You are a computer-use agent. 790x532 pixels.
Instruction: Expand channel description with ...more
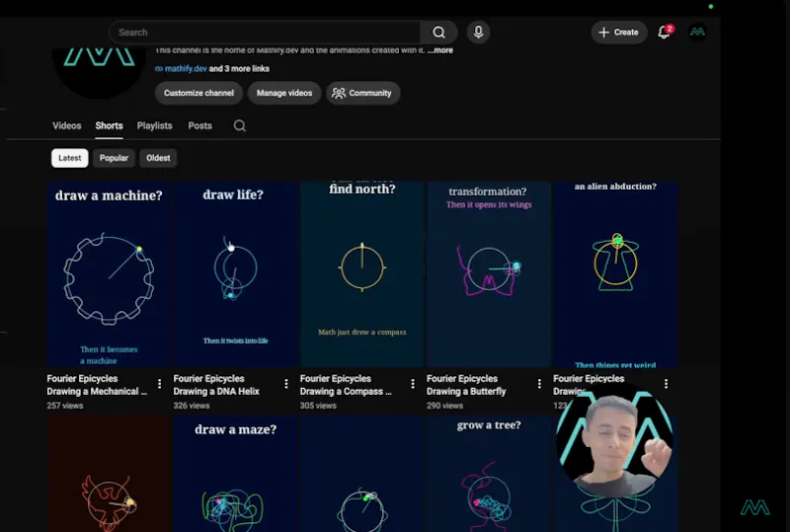point(440,50)
